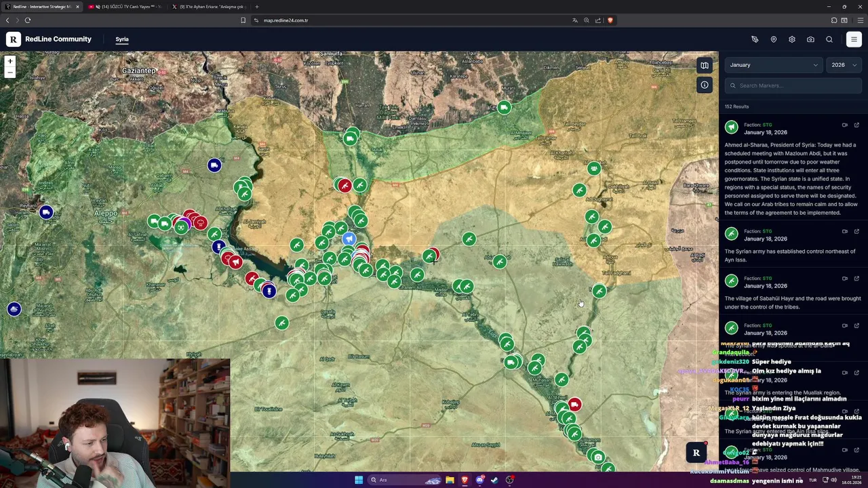Open video icon on Ayn Issa entry
868x488 pixels.
pos(845,231)
